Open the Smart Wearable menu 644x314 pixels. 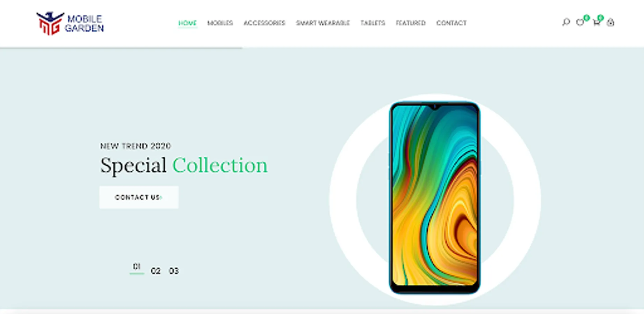[x=323, y=23]
